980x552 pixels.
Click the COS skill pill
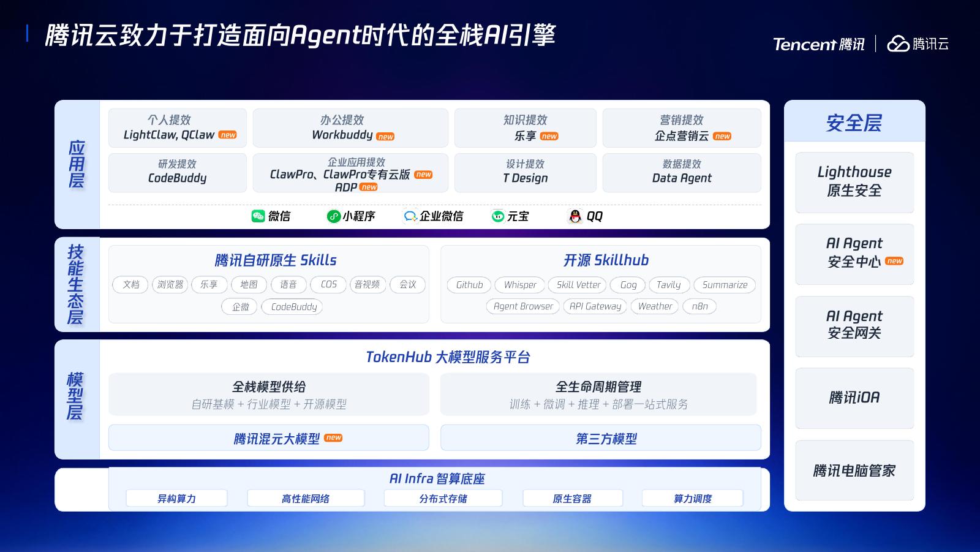pyautogui.click(x=328, y=284)
